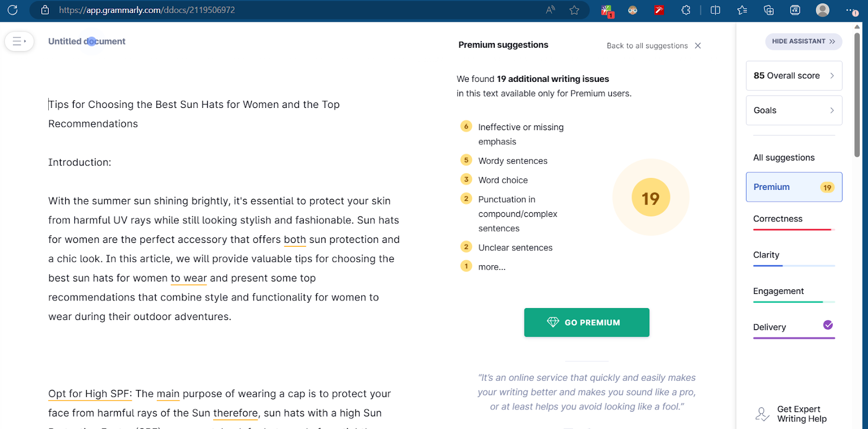The height and width of the screenshot is (429, 868).
Task: Reload the page with the browser refresh icon
Action: [x=12, y=10]
